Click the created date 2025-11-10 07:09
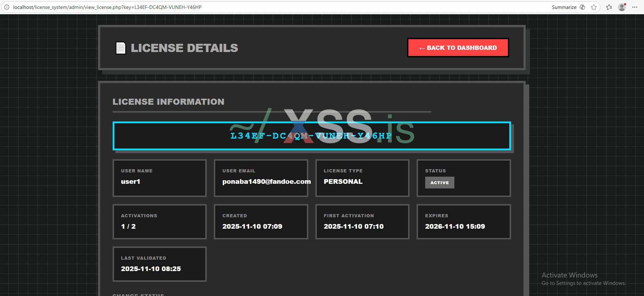The height and width of the screenshot is (296, 644). pyautogui.click(x=252, y=227)
